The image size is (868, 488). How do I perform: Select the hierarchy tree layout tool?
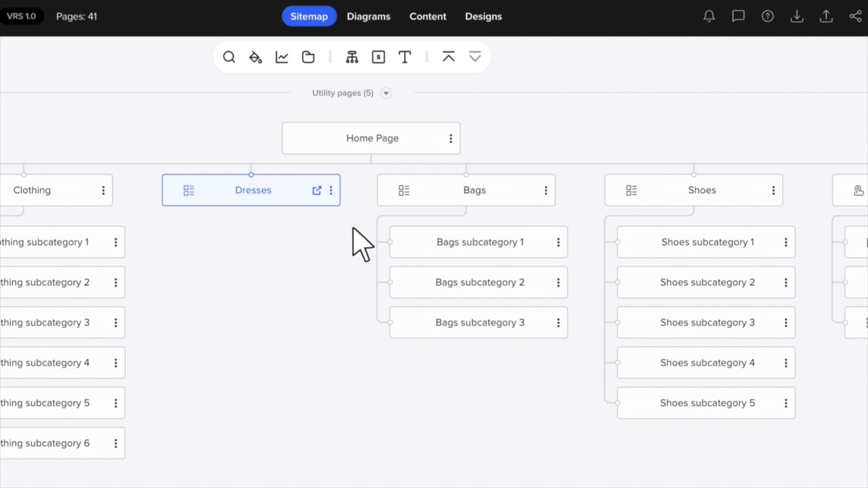coord(352,57)
